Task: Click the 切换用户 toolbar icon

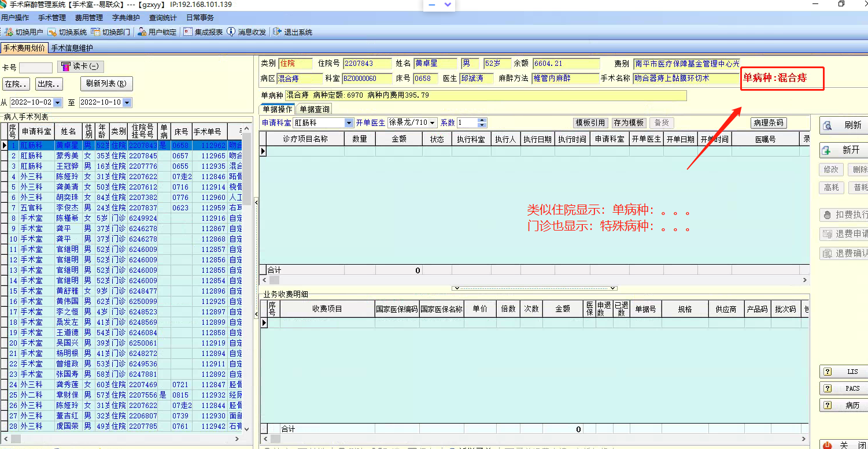Action: 23,32
